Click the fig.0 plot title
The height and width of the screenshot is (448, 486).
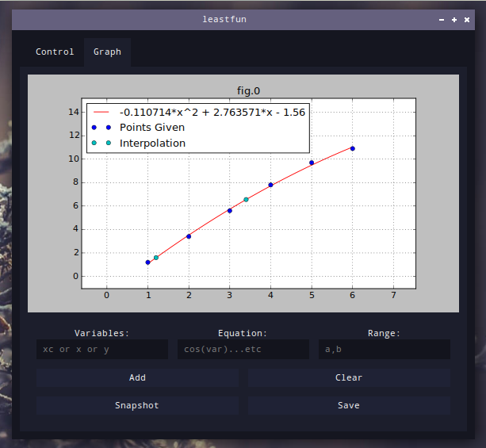pos(248,91)
